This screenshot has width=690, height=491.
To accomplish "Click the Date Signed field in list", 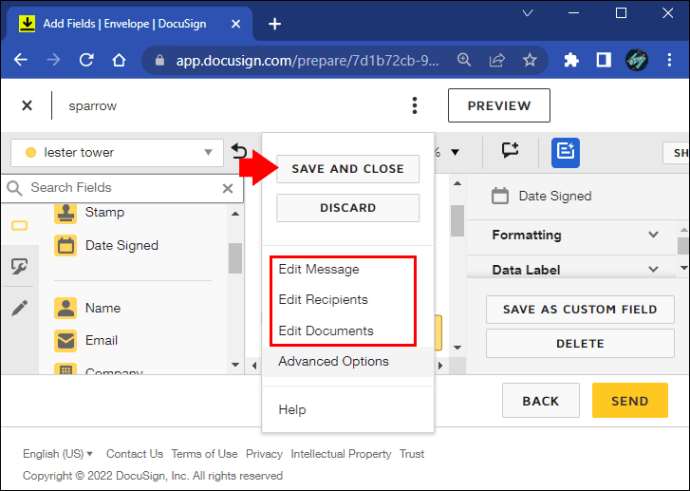I will click(x=106, y=245).
